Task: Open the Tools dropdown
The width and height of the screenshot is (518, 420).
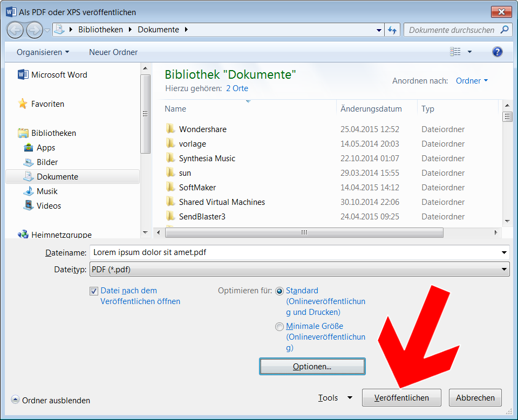Action: click(x=335, y=398)
